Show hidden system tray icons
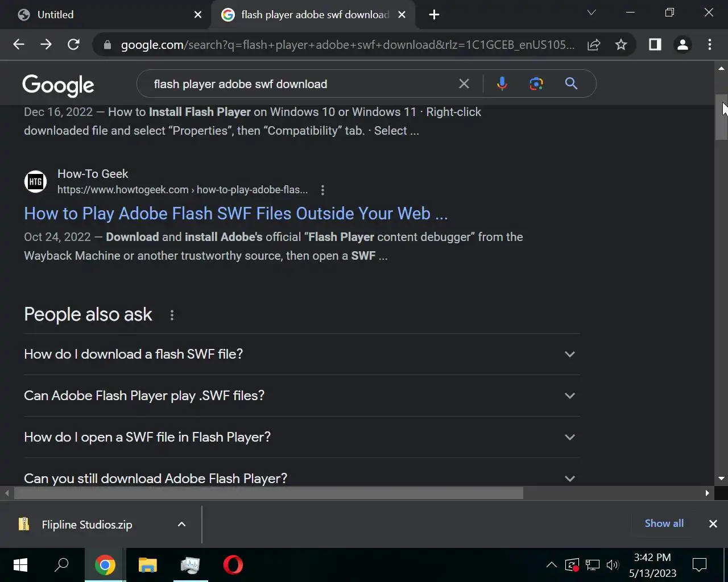The height and width of the screenshot is (582, 728). click(551, 565)
